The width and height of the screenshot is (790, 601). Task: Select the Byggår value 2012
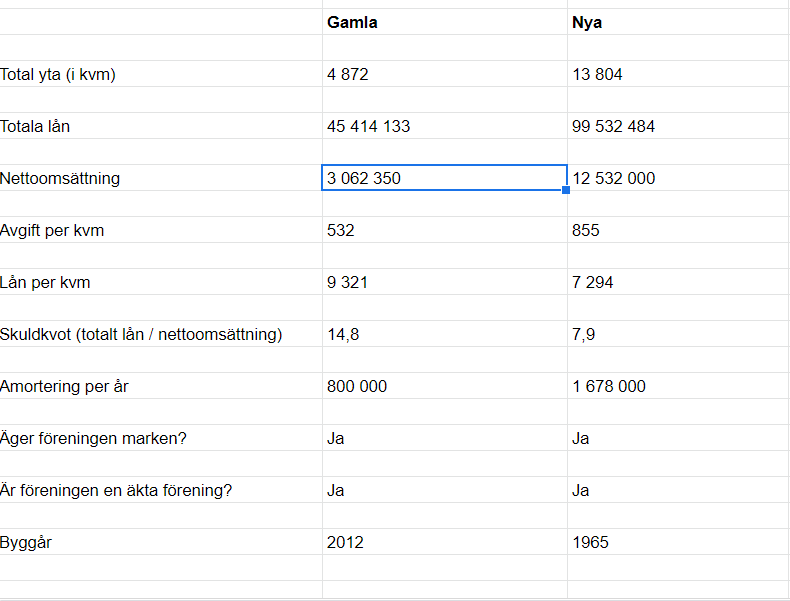444,542
